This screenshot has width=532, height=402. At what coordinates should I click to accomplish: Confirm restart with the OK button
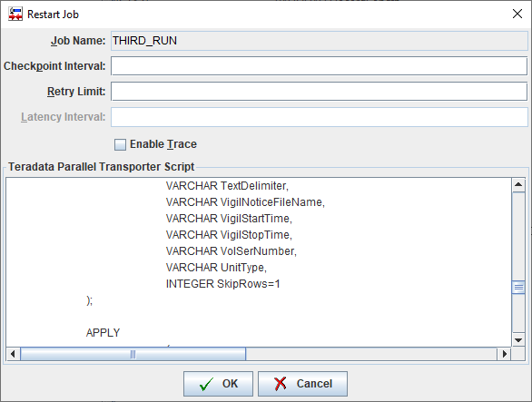tap(218, 384)
